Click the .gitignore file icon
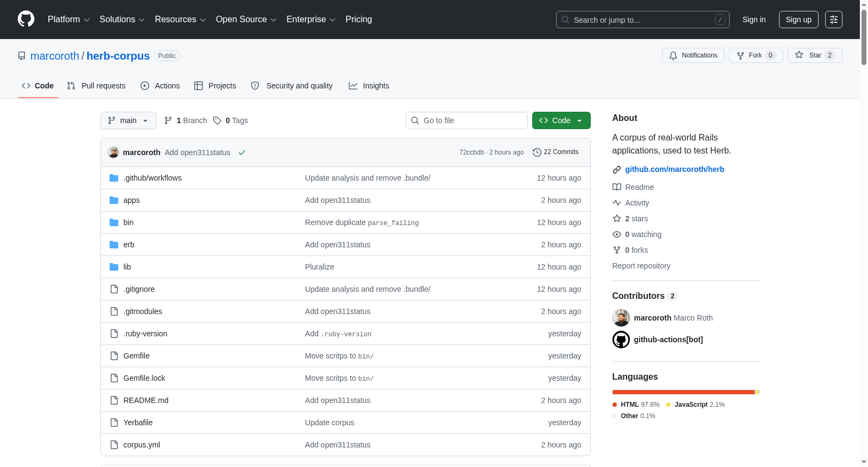Screen dimensions: 868x467 114,289
